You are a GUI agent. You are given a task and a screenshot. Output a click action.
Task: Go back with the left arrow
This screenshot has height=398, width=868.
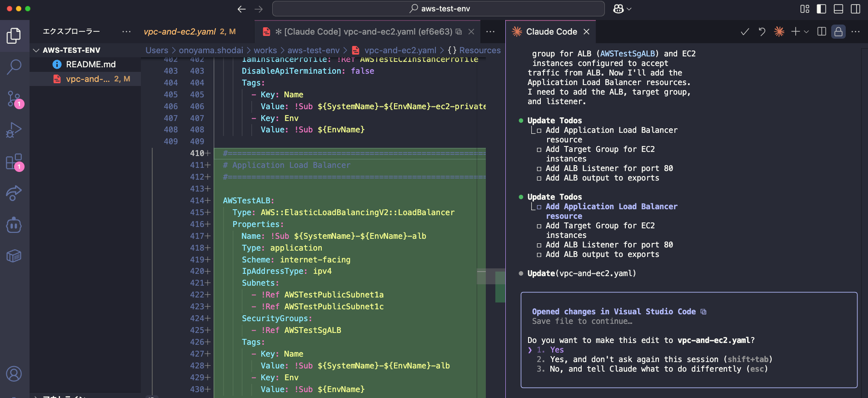(x=242, y=9)
